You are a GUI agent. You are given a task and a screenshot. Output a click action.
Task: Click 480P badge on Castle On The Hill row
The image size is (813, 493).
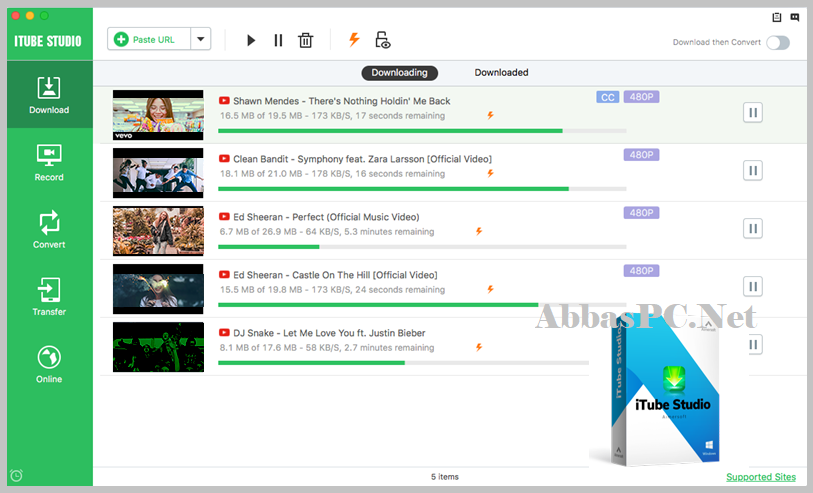(x=641, y=271)
